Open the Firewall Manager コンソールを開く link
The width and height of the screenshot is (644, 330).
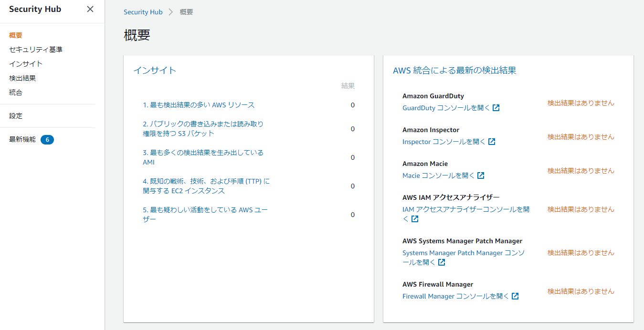click(x=456, y=296)
